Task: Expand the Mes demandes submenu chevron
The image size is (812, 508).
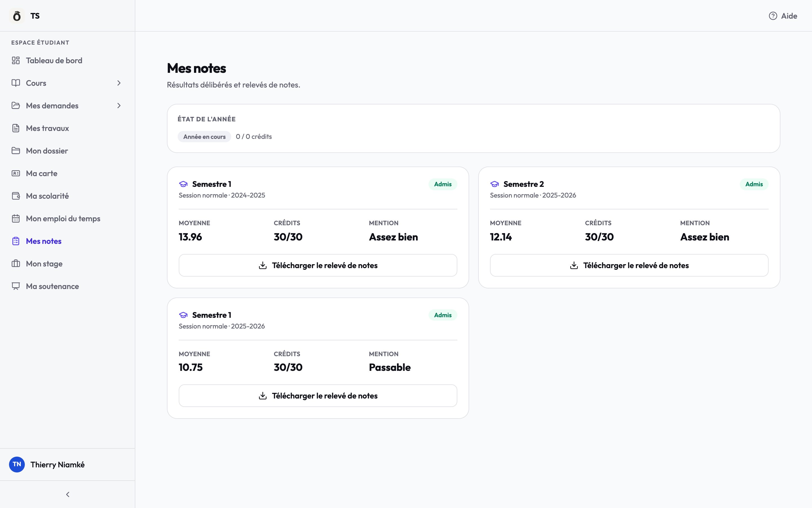Action: pos(119,106)
